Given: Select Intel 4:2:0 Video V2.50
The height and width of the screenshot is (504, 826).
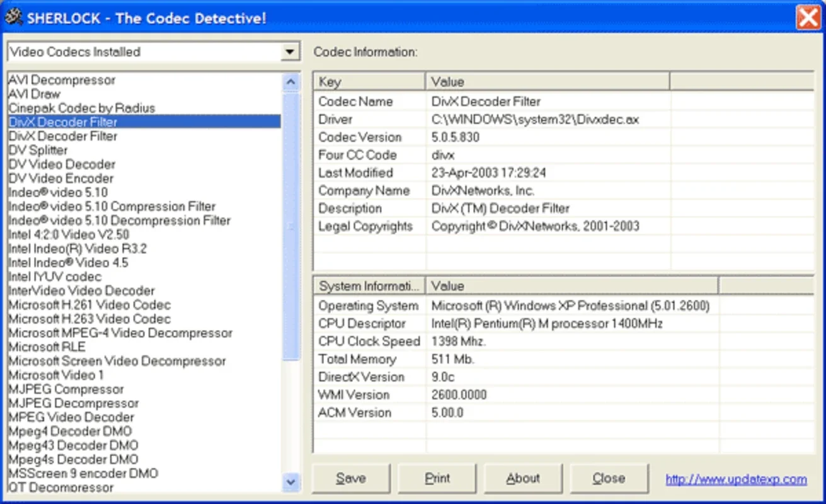Looking at the screenshot, I should pos(144,234).
